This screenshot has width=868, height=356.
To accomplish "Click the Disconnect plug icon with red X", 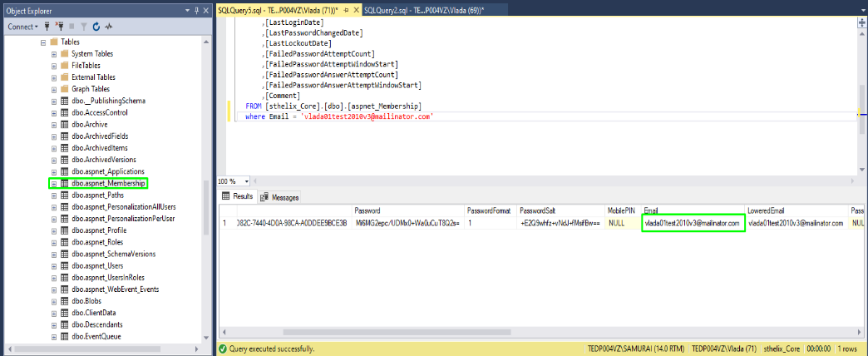I will click(x=60, y=26).
